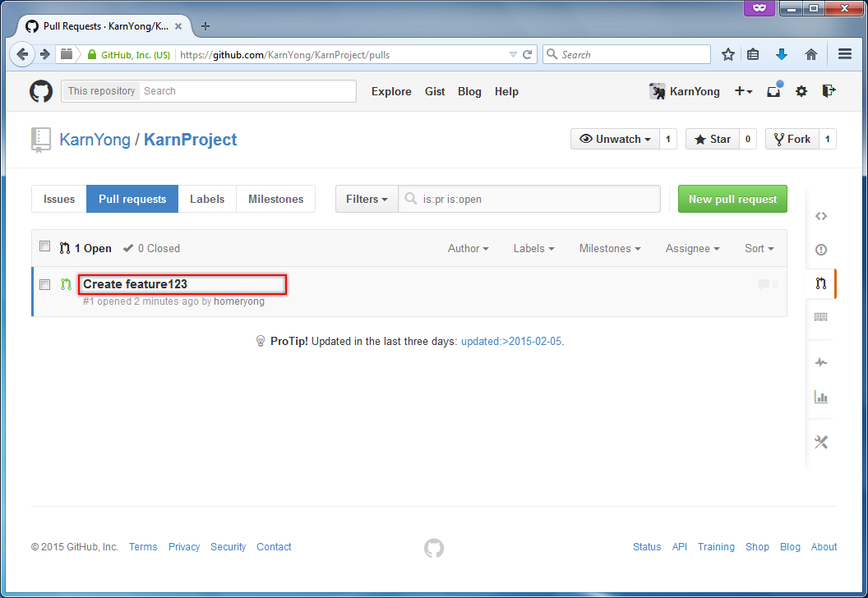Expand the Sort dropdown
Image resolution: width=868 pixels, height=598 pixels.
tap(759, 248)
